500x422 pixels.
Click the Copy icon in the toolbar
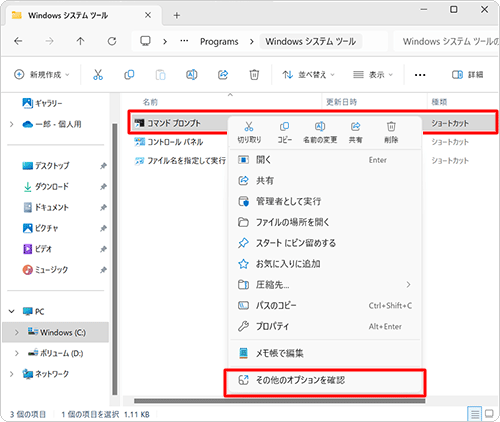point(129,74)
